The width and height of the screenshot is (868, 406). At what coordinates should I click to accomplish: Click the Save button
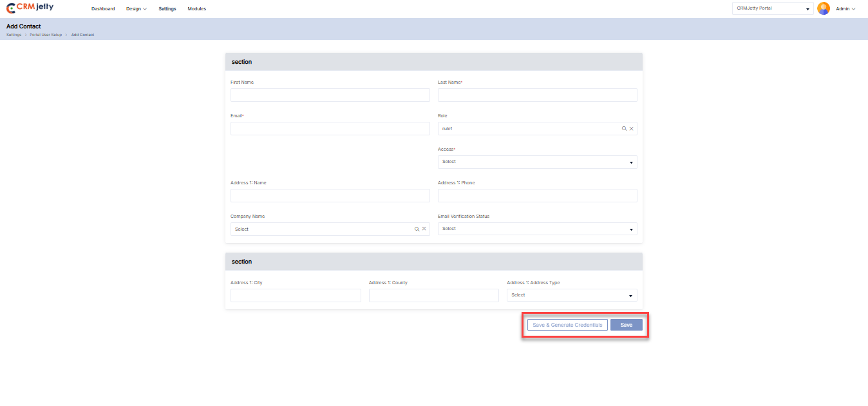coord(626,325)
